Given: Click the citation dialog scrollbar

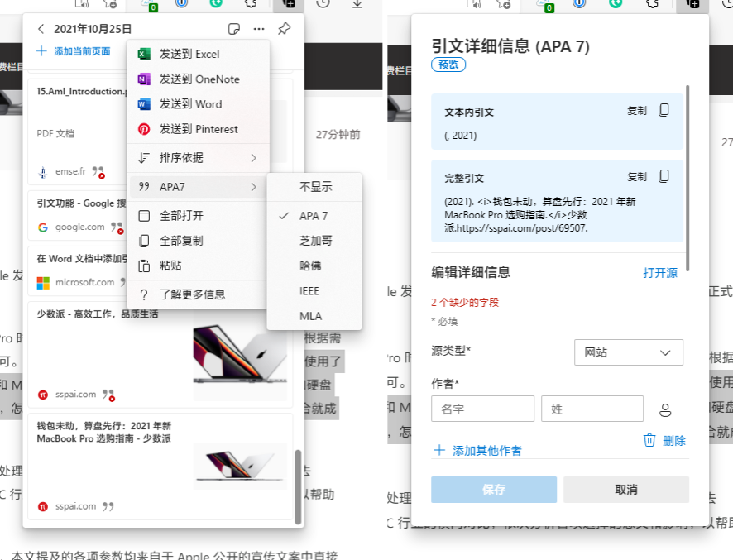Looking at the screenshot, I should coord(687,178).
